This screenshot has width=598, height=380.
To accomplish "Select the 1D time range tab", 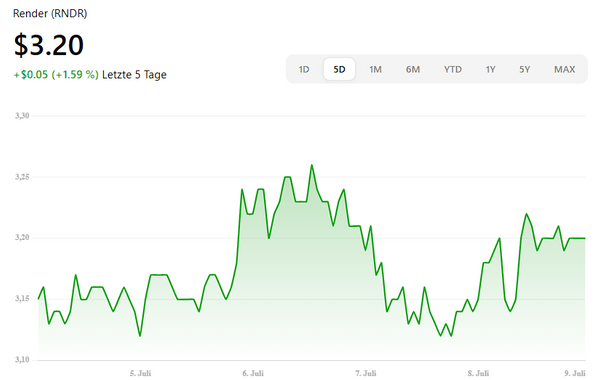I will click(304, 69).
